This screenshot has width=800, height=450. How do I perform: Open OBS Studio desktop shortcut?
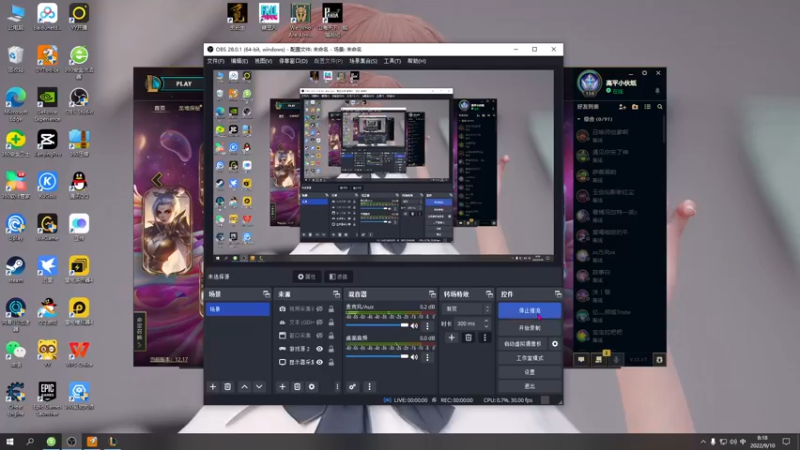(x=79, y=101)
